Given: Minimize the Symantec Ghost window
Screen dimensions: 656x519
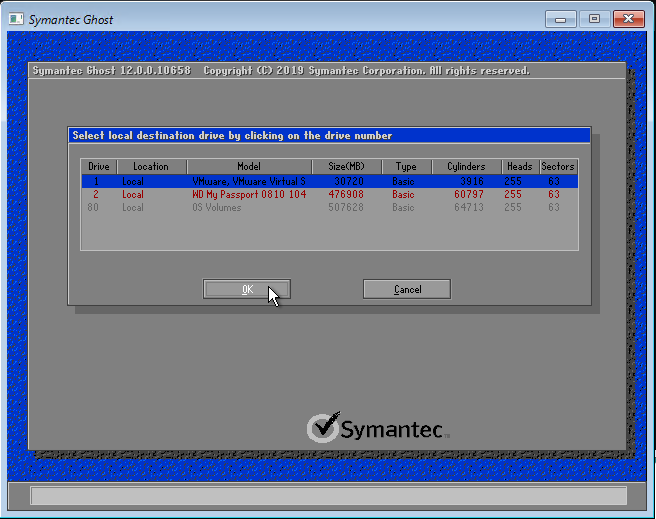Looking at the screenshot, I should pyautogui.click(x=561, y=19).
